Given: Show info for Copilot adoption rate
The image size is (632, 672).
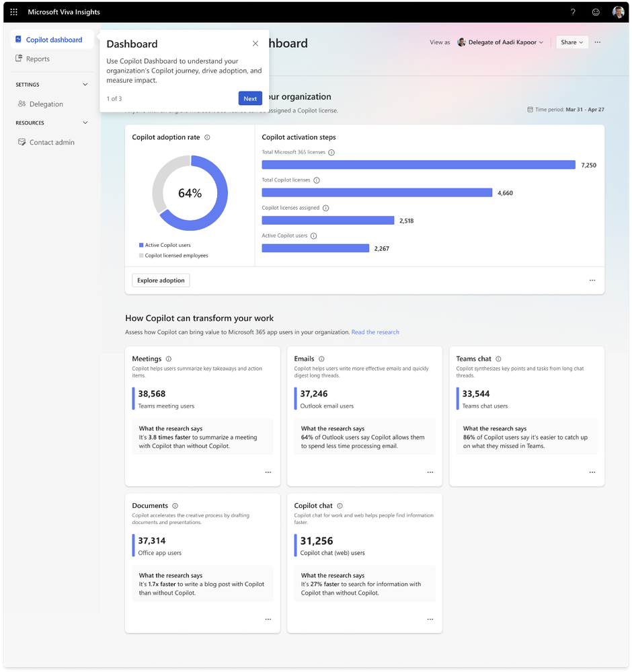Looking at the screenshot, I should point(207,138).
